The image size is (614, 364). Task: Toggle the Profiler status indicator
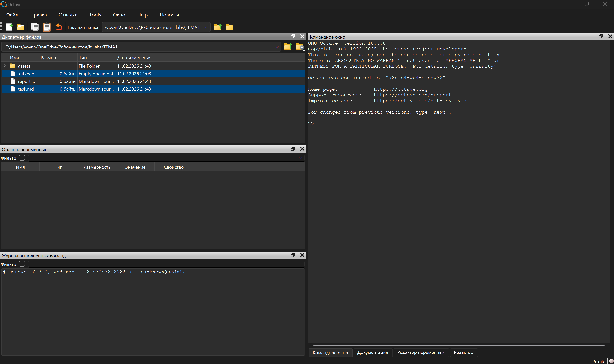611,361
